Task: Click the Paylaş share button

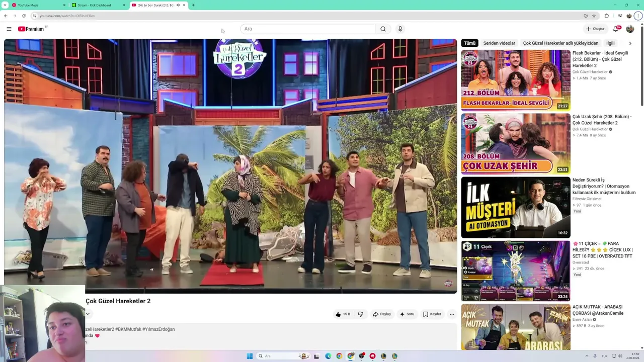Action: (x=381, y=314)
